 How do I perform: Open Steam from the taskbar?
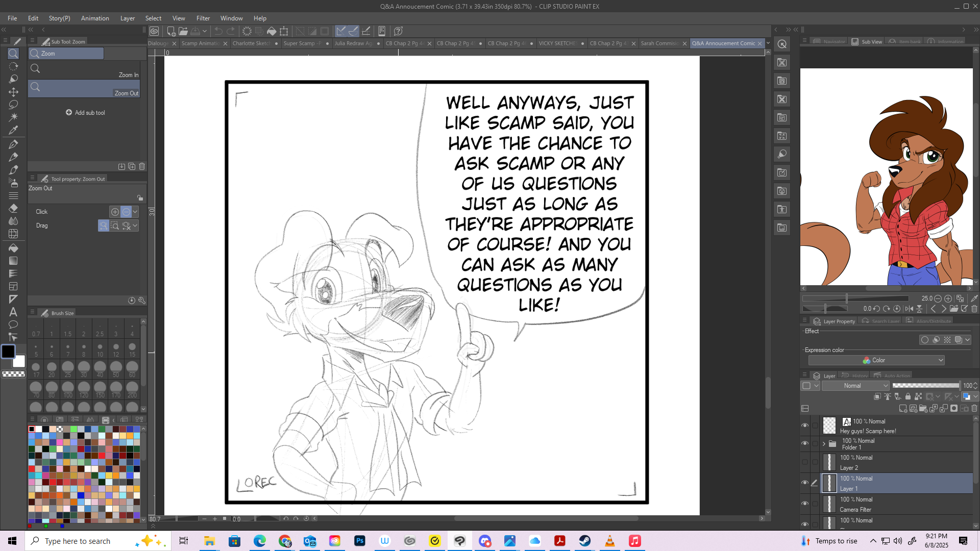585,541
